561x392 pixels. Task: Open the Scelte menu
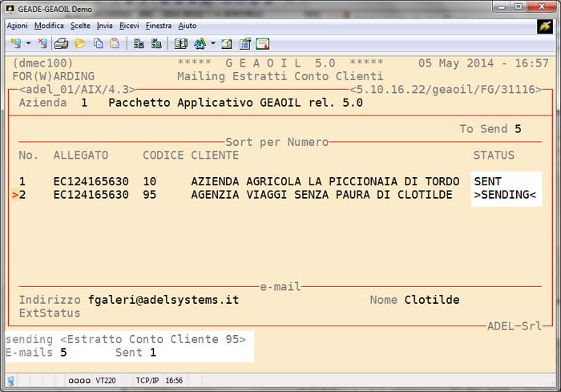[80, 26]
